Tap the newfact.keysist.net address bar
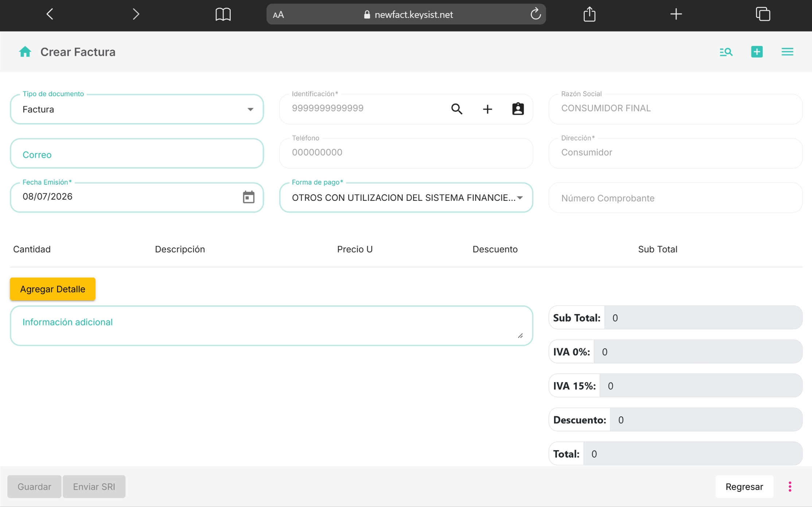The height and width of the screenshot is (507, 812). [x=406, y=14]
